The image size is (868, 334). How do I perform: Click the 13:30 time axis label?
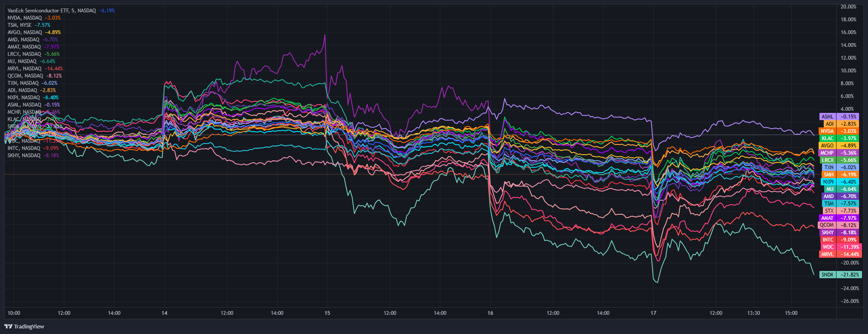pyautogui.click(x=753, y=313)
